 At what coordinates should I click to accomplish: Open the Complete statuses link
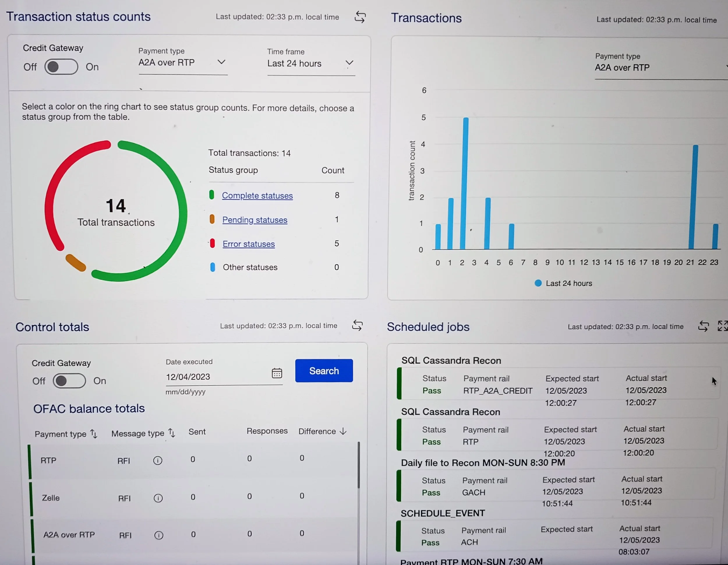coord(257,196)
